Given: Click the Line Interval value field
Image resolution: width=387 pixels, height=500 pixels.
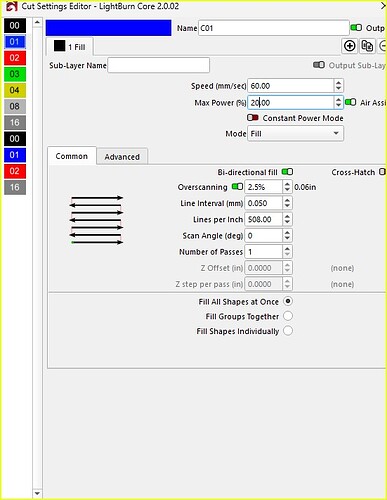Looking at the screenshot, I should pyautogui.click(x=264, y=203).
